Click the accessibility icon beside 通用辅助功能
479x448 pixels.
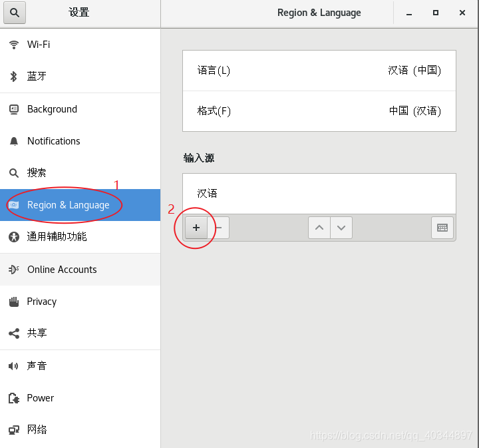pos(14,237)
